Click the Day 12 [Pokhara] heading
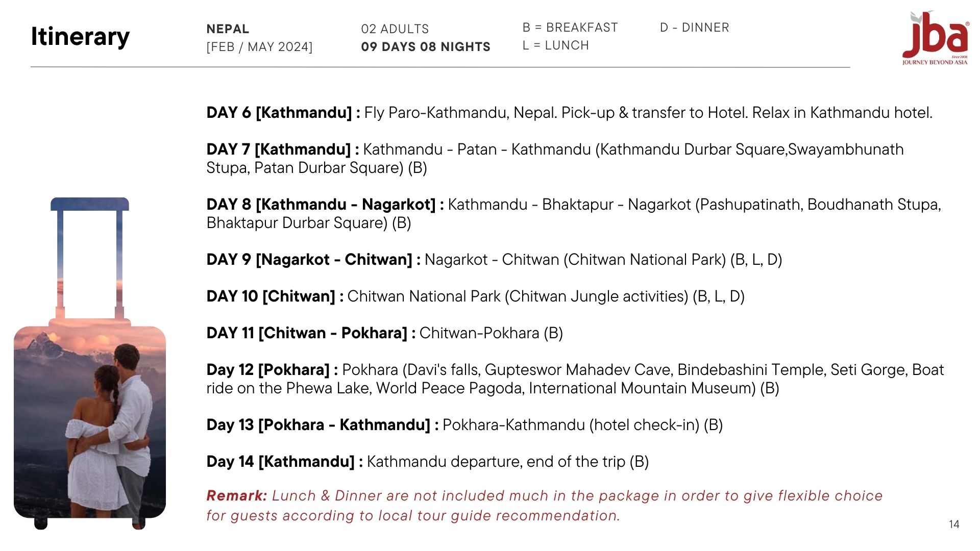Image resolution: width=980 pixels, height=551 pixels. point(268,370)
